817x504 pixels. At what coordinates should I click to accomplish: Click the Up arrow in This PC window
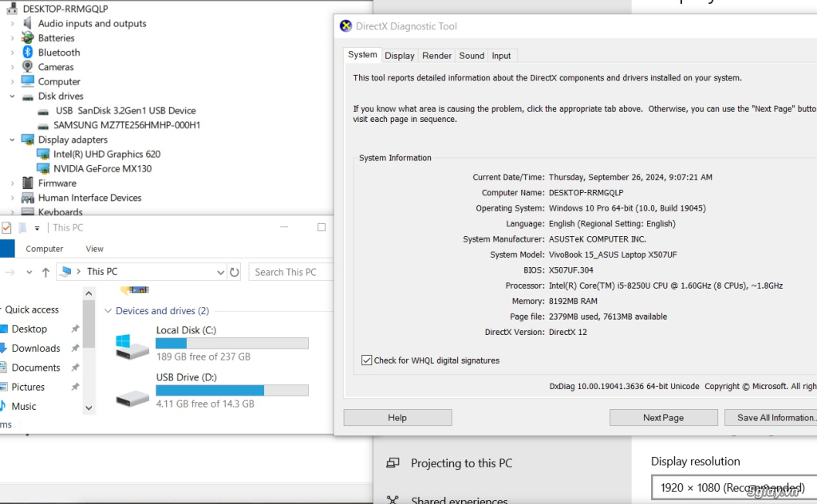[45, 272]
